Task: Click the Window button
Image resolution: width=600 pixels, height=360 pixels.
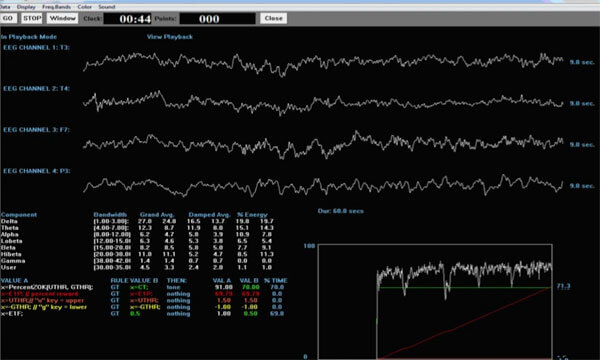Action: 62,18
